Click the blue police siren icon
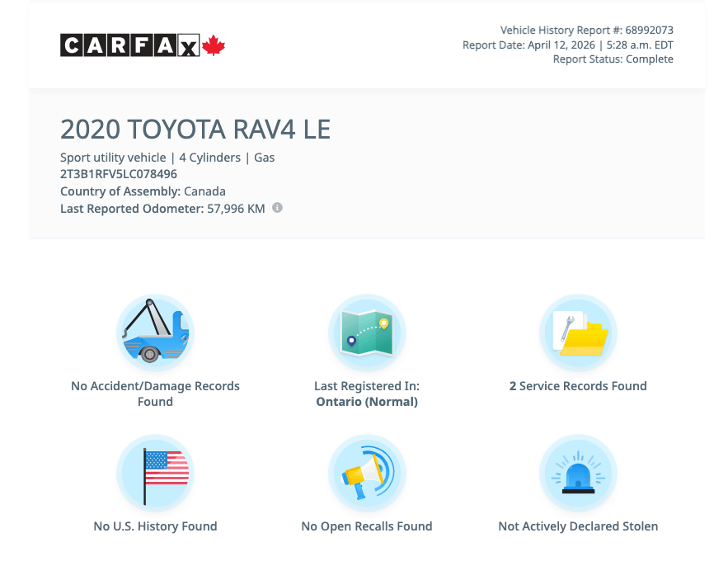Screen dimensions: 728x561 578,474
